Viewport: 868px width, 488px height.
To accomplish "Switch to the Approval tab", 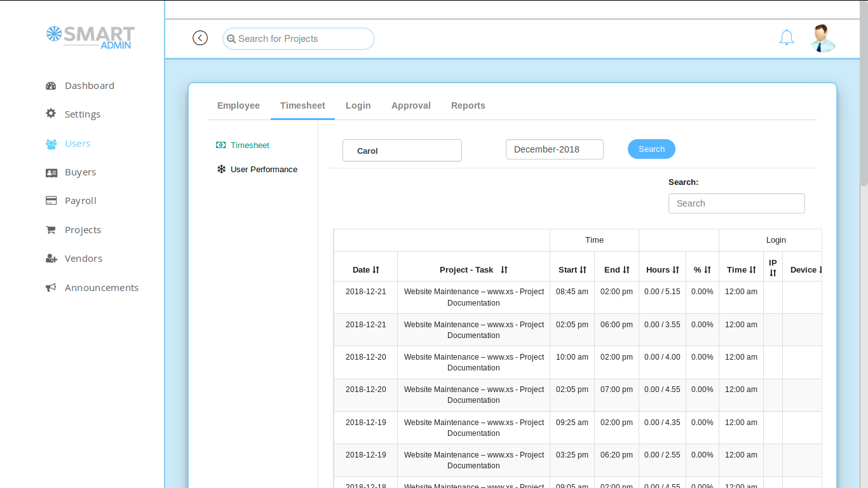I will [410, 105].
